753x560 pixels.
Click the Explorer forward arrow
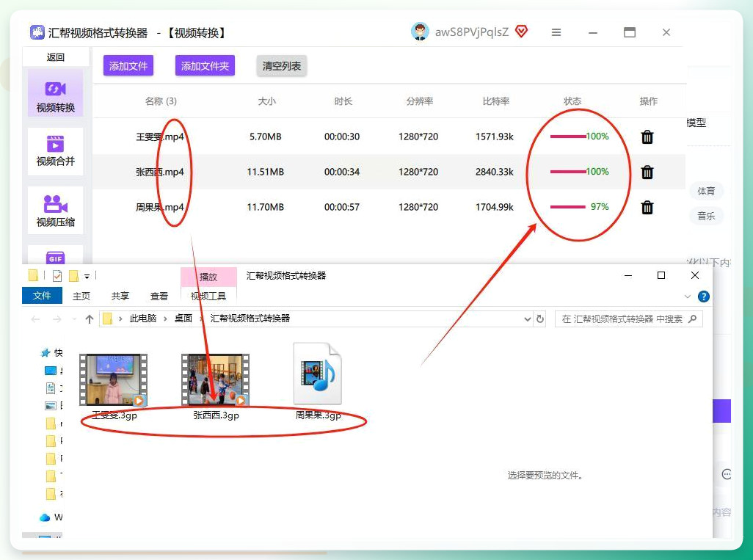pyautogui.click(x=57, y=319)
